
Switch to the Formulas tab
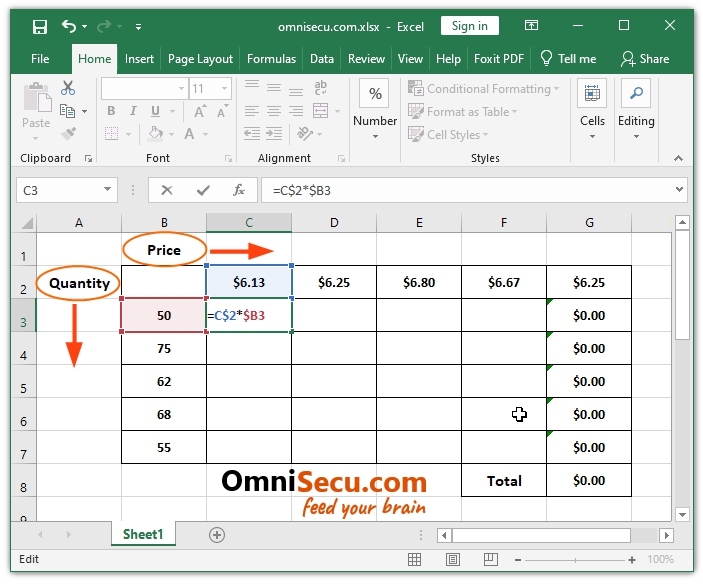[x=271, y=59]
